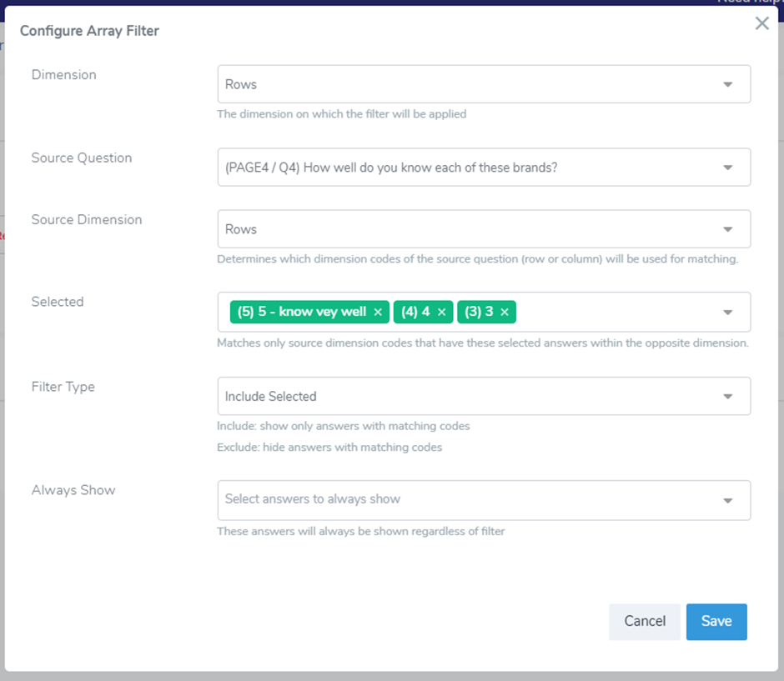Click the 'Select answers to always show' field
This screenshot has width=784, height=681.
(313, 499)
